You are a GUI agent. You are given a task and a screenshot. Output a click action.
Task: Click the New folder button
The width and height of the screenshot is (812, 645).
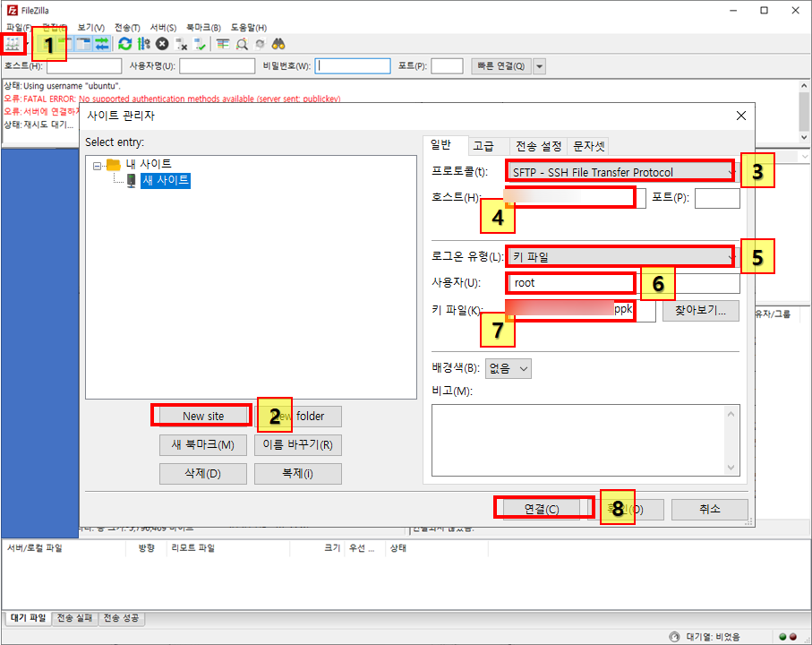coord(298,416)
